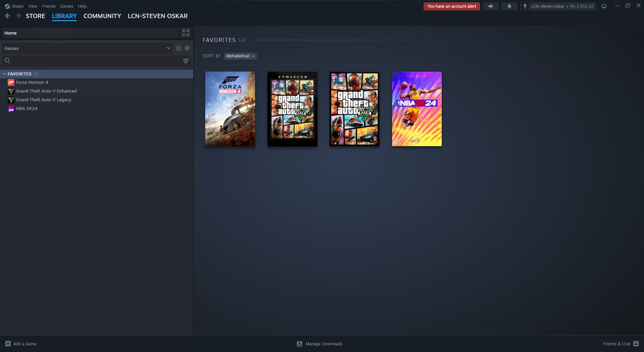644x352 pixels.
Task: Switch to Big Picture mode icon
Action: point(604,7)
